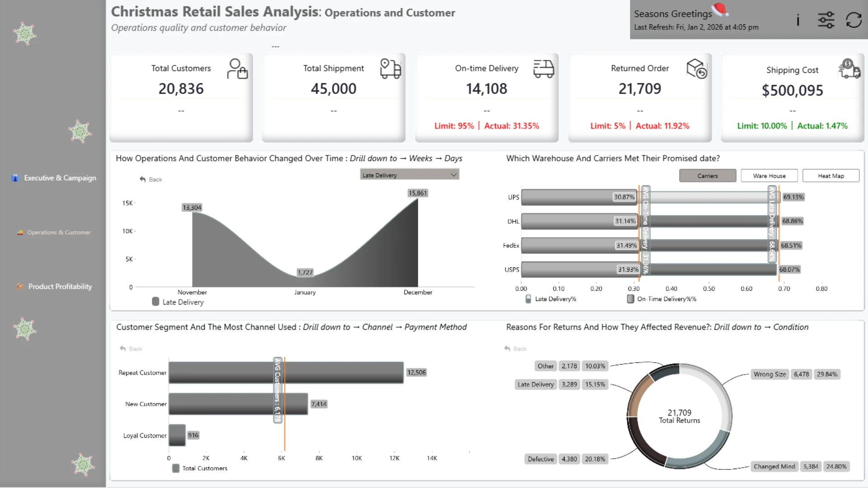The width and height of the screenshot is (868, 488).
Task: Select Operations & Customer page
Action: 54,232
